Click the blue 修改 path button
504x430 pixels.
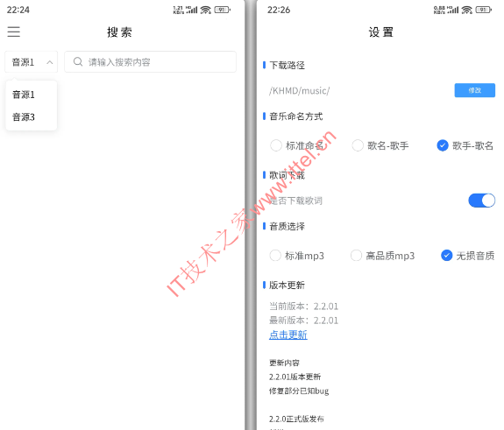474,90
